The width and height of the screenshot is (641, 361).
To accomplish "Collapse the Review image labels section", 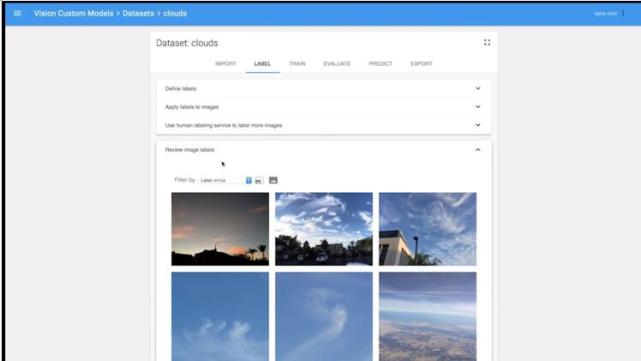I will (324, 150).
